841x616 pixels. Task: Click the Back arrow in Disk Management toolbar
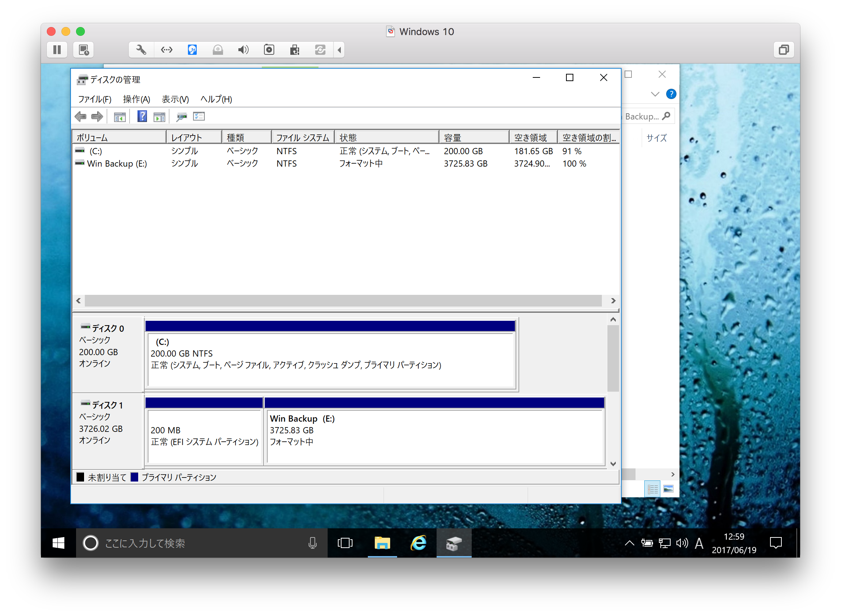[80, 117]
